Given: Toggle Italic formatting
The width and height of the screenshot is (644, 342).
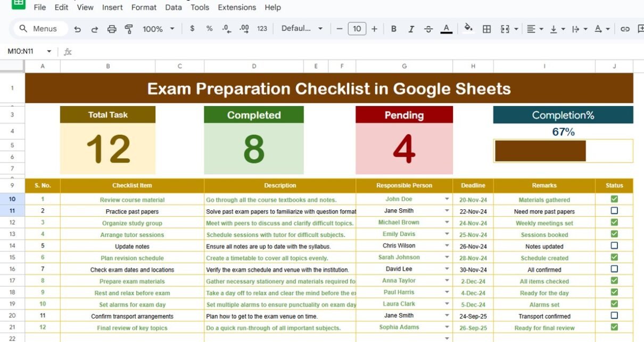Looking at the screenshot, I should click(411, 29).
